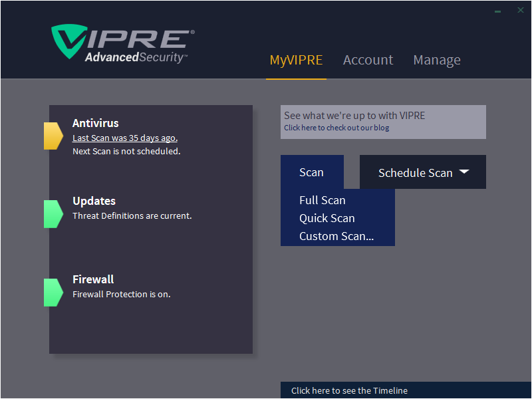This screenshot has height=399, width=532.
Task: Click 'Firewall Protection is on' status text
Action: (122, 294)
